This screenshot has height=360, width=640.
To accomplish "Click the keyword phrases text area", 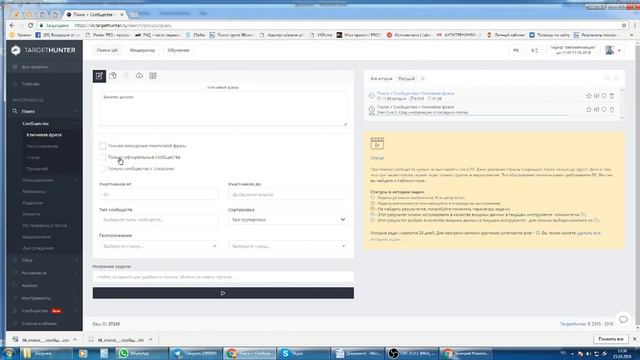I will 223,109.
